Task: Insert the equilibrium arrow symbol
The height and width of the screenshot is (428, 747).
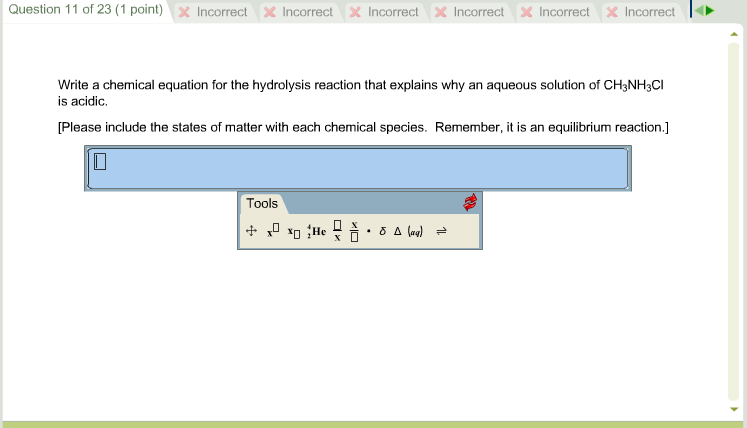Action: pos(442,231)
